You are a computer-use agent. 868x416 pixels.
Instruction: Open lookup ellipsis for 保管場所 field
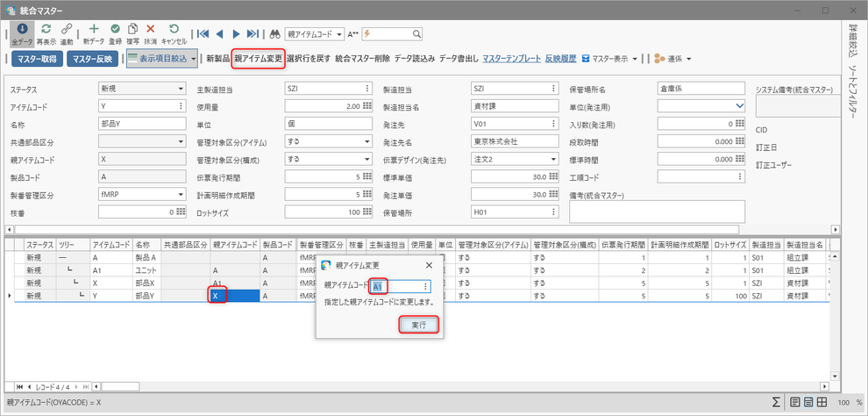coord(553,212)
